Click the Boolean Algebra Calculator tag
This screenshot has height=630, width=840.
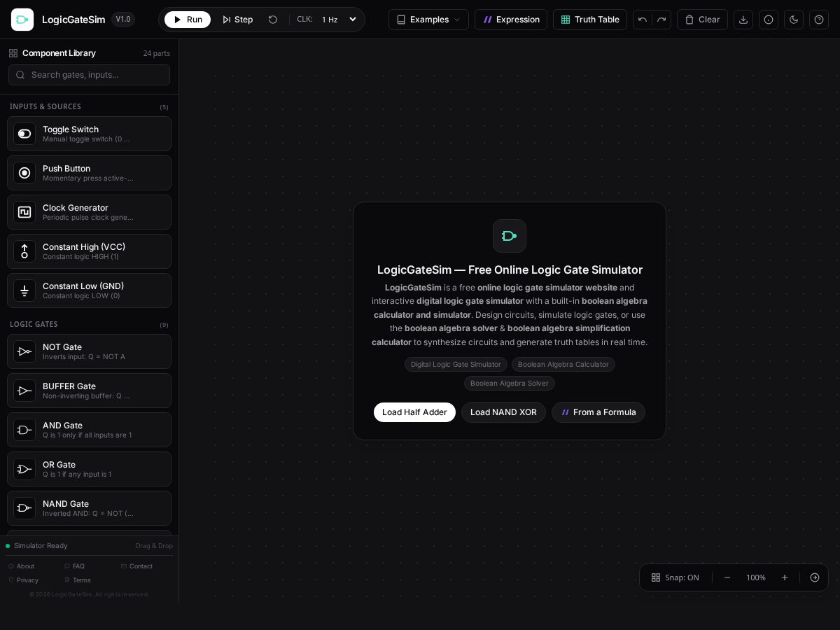coord(563,365)
